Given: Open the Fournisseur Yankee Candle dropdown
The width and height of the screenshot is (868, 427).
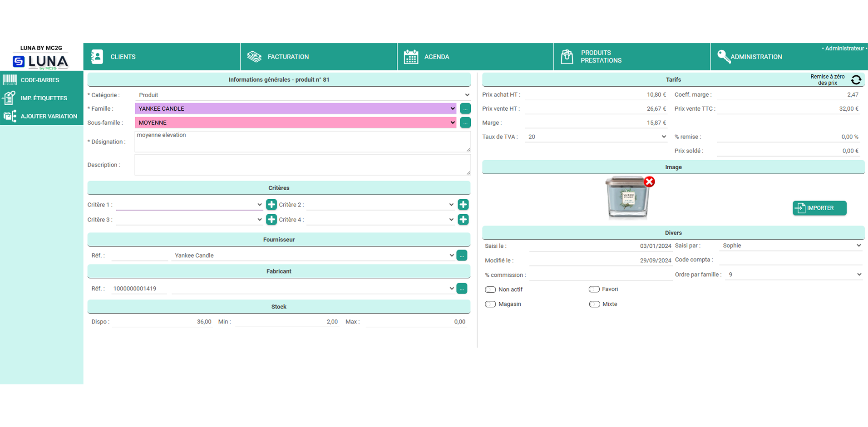Looking at the screenshot, I should pos(313,255).
